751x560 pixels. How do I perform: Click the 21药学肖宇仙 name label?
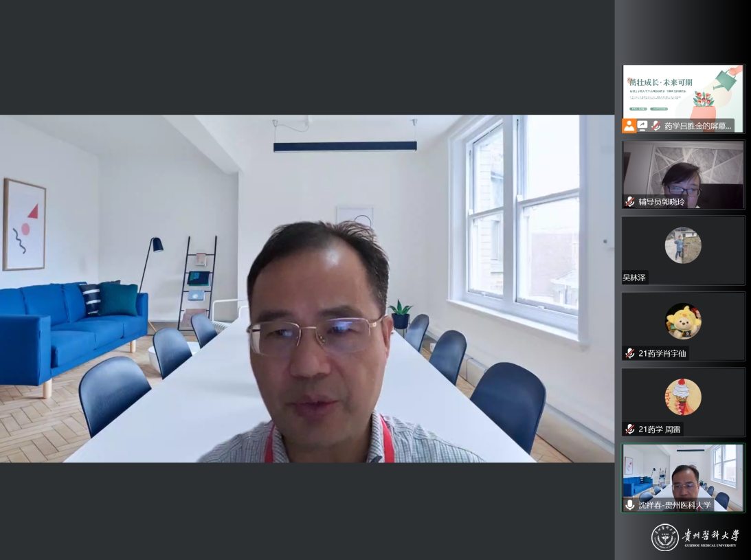click(662, 353)
